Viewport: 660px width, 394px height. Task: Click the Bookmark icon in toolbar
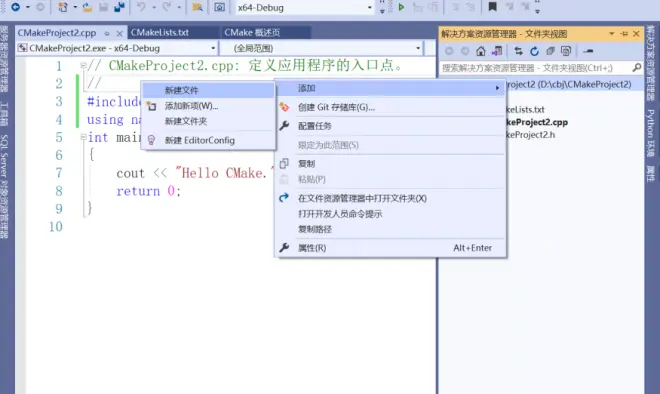[492, 7]
